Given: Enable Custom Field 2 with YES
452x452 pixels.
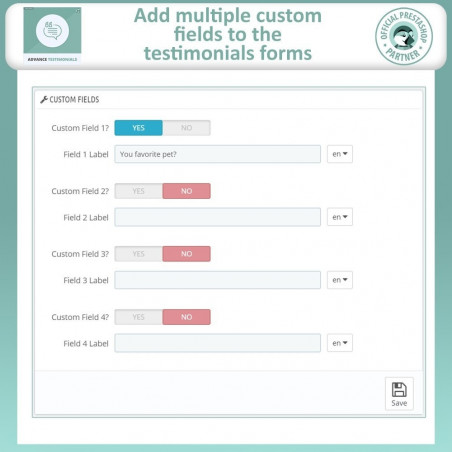Looking at the screenshot, I should click(139, 191).
